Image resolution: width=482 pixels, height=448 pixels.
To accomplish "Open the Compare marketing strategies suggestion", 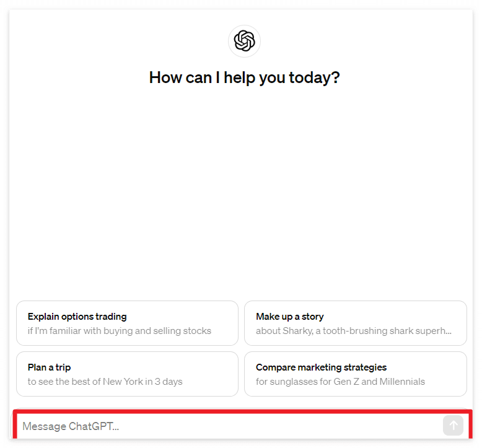I will 356,374.
